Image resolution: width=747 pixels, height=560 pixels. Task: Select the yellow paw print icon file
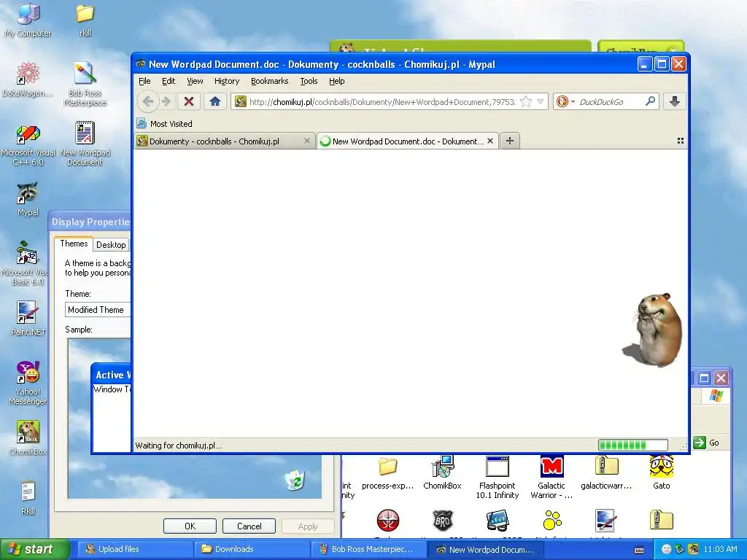552,521
